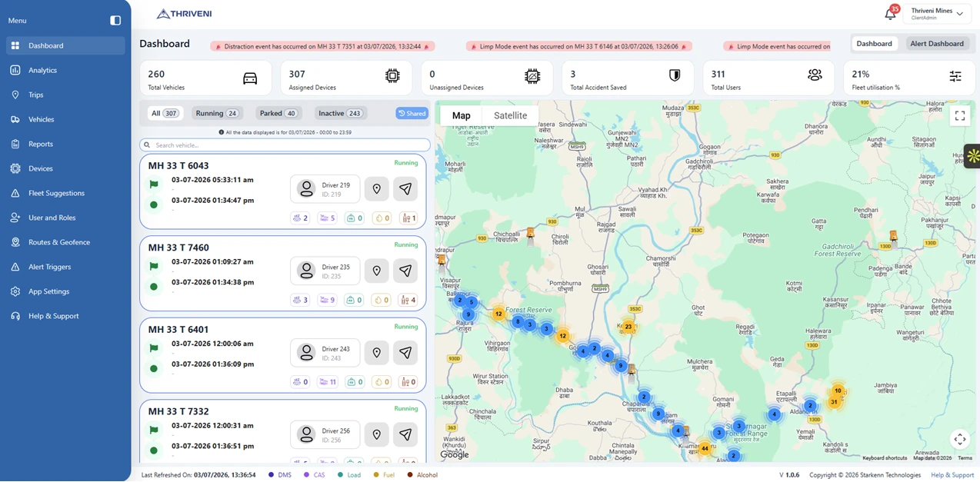Open User and Roles page
The width and height of the screenshot is (980, 482).
pos(65,218)
